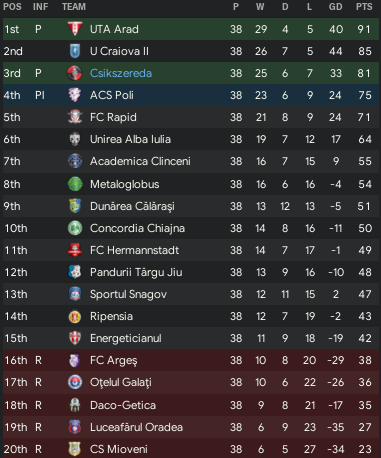This screenshot has width=381, height=458.
Task: Click the TEAM column header
Action: 74,7
